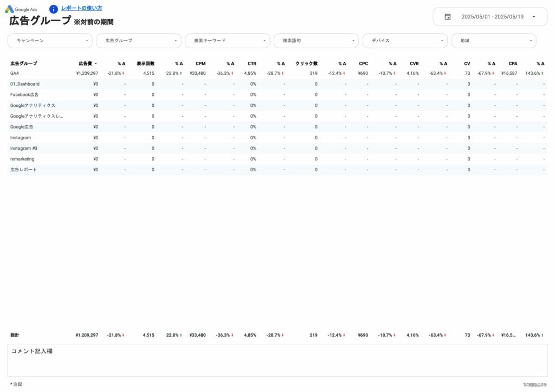Select the GA4 ad group row
Image resolution: width=555 pixels, height=392 pixels.
pyautogui.click(x=15, y=73)
